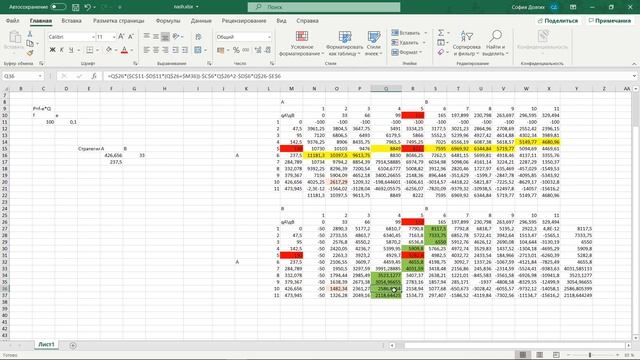
Task: Click the Undo arrow icon
Action: (87, 7)
